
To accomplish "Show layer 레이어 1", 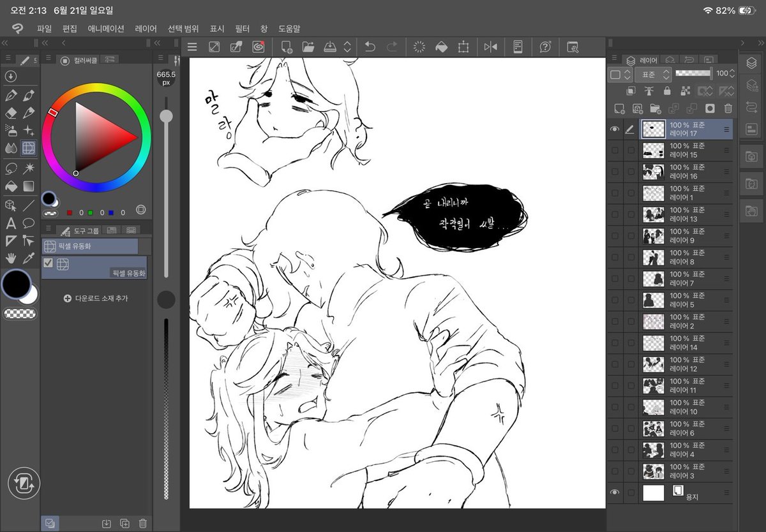I will pos(615,193).
